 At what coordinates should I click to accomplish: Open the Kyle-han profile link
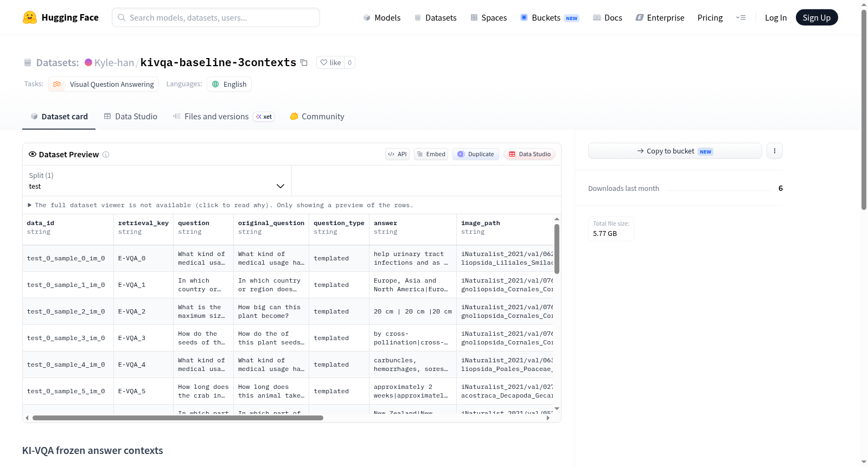coord(114,62)
